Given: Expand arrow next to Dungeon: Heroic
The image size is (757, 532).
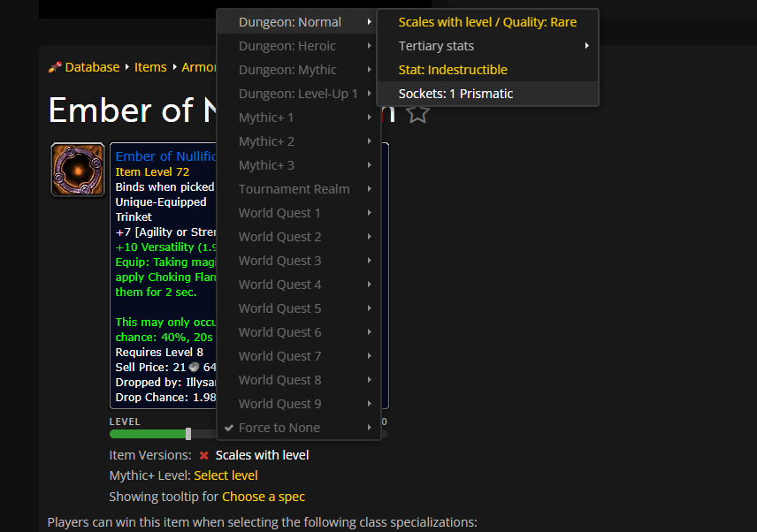Looking at the screenshot, I should pos(369,46).
